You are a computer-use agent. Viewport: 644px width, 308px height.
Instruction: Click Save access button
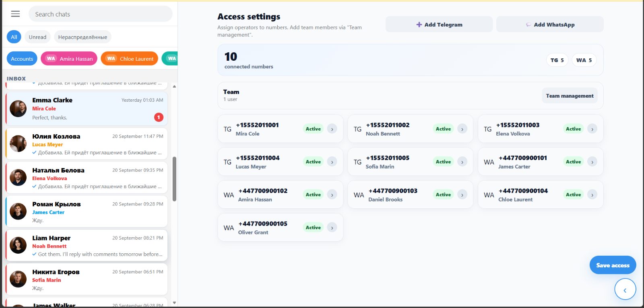pos(613,265)
